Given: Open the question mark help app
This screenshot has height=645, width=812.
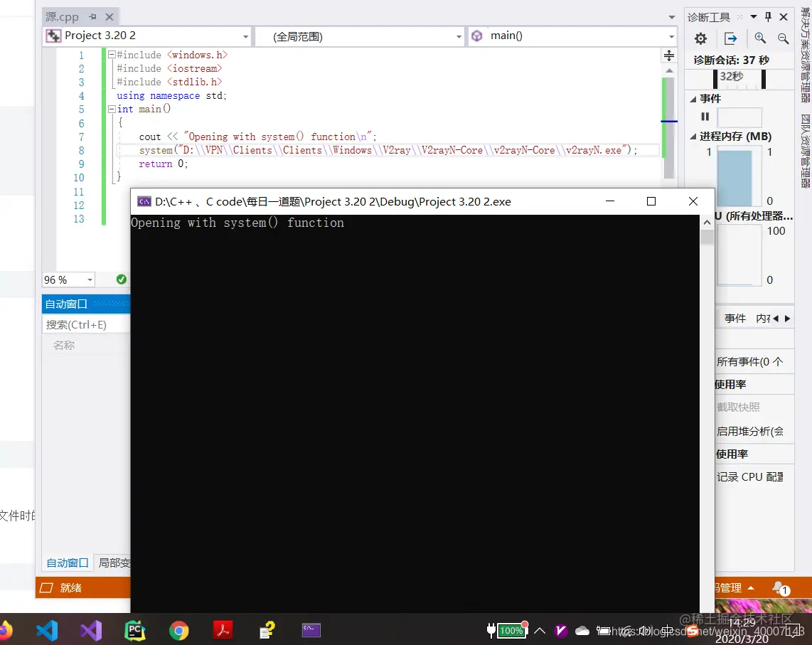Looking at the screenshot, I should click(267, 630).
